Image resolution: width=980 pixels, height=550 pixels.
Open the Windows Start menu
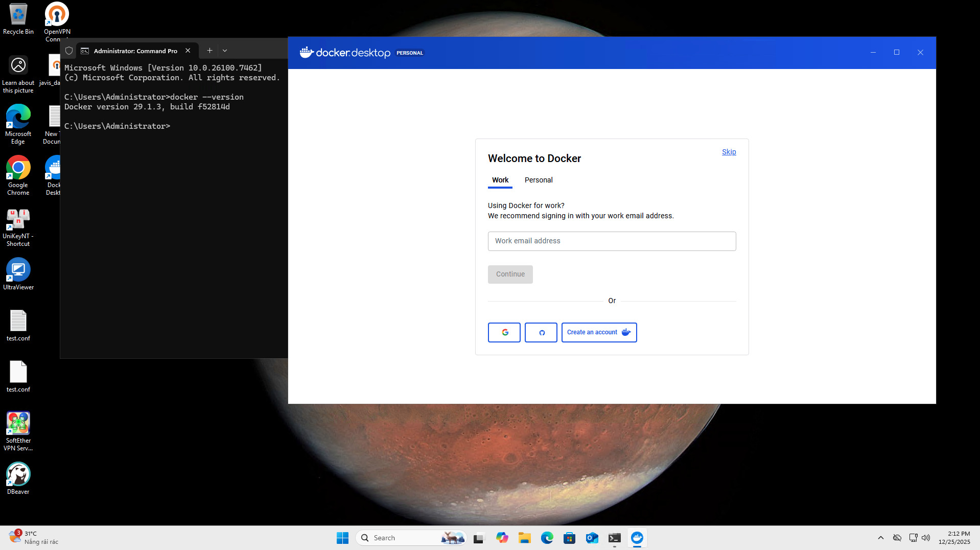(342, 538)
